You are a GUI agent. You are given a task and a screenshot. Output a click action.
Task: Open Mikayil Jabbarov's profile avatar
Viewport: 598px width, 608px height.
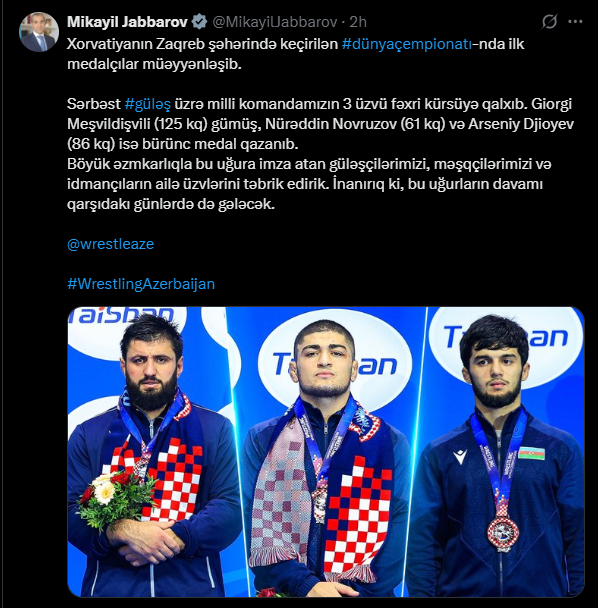[x=39, y=32]
